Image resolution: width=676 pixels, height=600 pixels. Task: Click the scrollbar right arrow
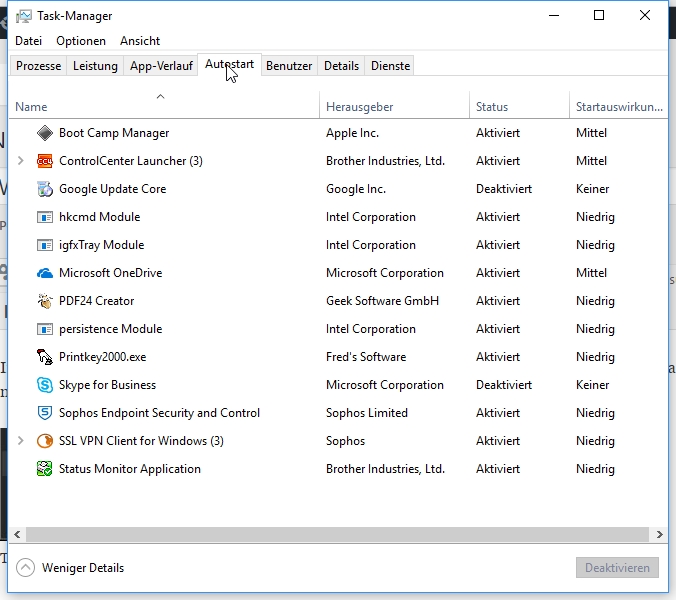(x=659, y=534)
